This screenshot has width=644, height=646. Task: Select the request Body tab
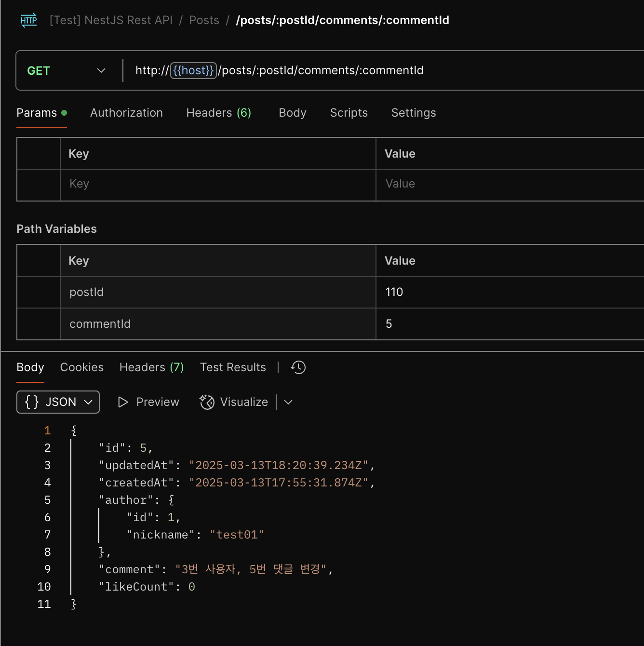point(293,113)
